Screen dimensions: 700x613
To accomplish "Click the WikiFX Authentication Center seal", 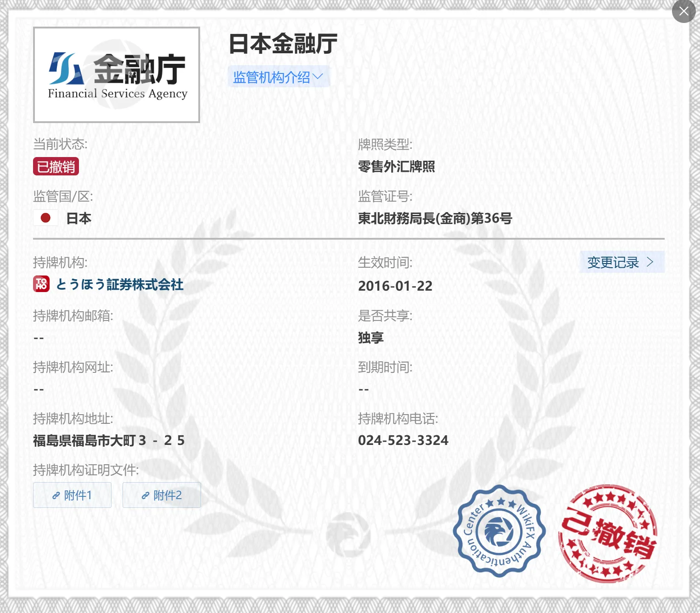I will point(499,531).
